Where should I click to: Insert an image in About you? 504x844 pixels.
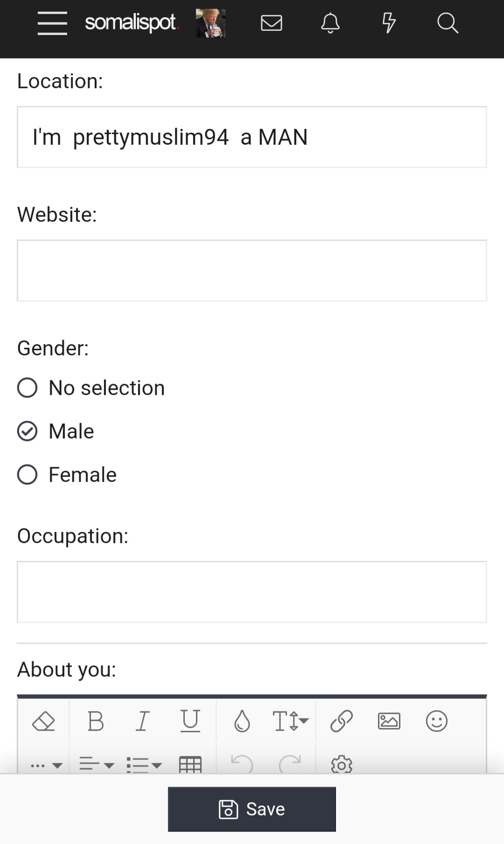389,721
